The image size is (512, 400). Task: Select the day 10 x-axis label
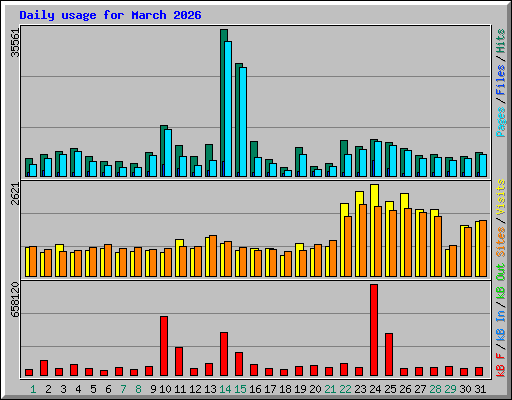tap(165, 389)
